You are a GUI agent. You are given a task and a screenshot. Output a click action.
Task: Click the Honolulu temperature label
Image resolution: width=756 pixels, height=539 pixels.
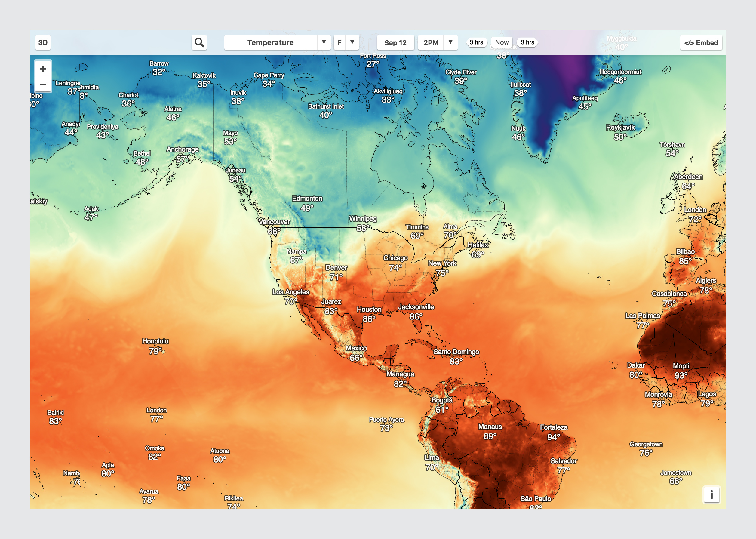point(155,341)
